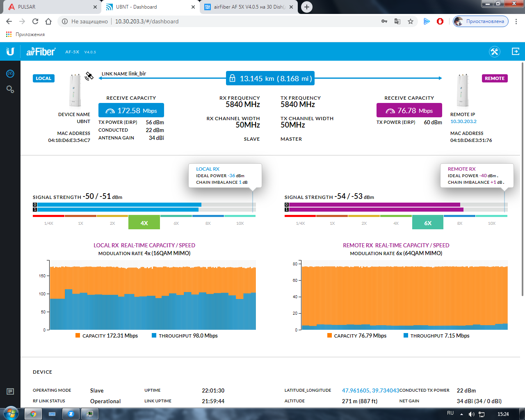Click the taskbar clock 15:24

(503, 414)
